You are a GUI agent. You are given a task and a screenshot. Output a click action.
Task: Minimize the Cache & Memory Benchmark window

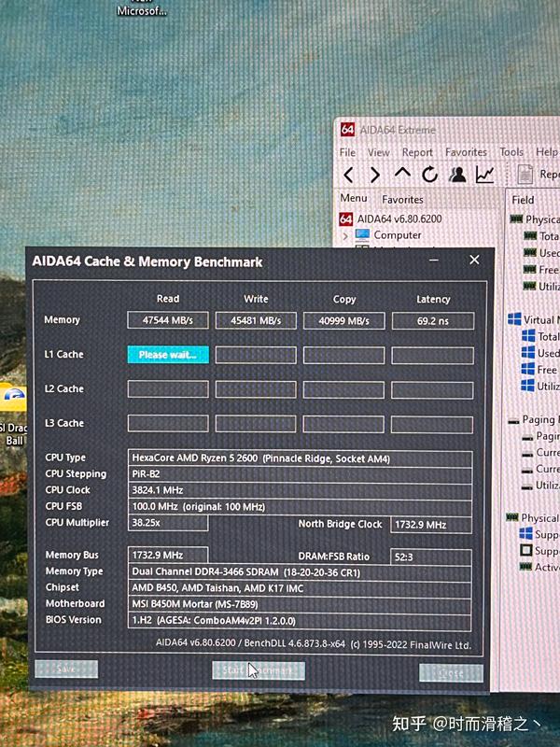(x=433, y=261)
